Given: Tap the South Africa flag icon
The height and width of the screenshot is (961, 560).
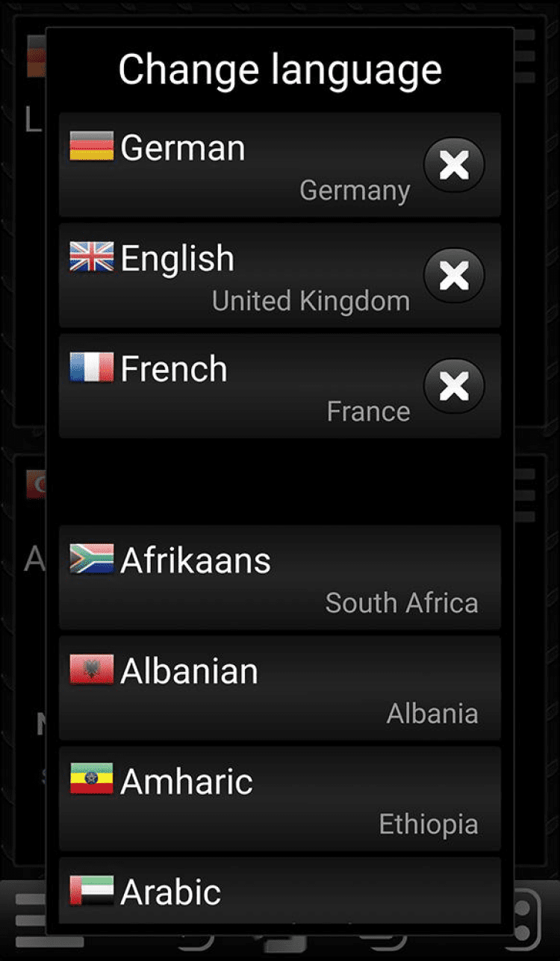Looking at the screenshot, I should 92,559.
